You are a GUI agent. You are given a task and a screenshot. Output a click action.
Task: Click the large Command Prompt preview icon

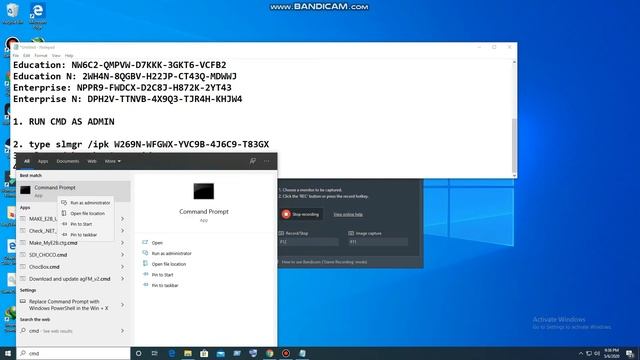point(204,191)
